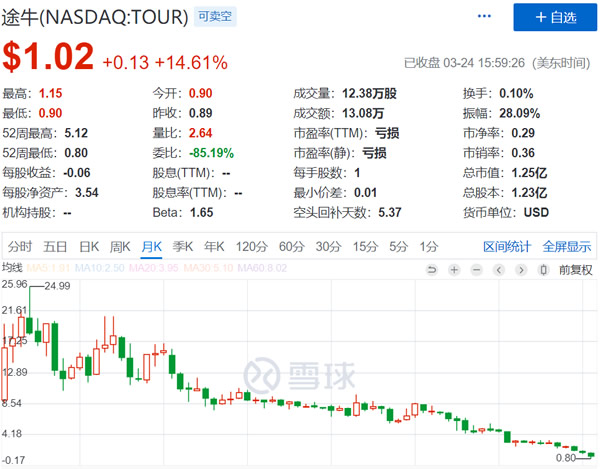Click the candlestick style icon
600x469 pixels.
(544, 269)
